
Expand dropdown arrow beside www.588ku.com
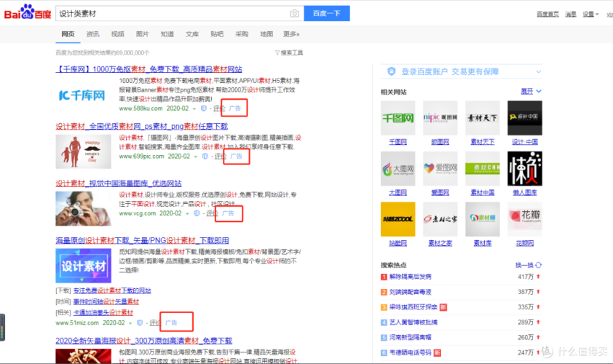coord(194,108)
